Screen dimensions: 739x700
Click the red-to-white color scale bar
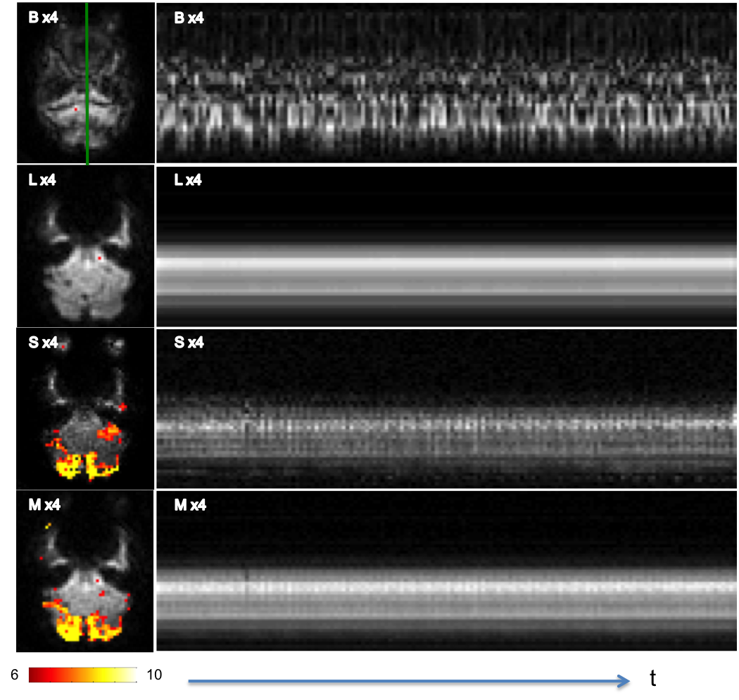84,675
